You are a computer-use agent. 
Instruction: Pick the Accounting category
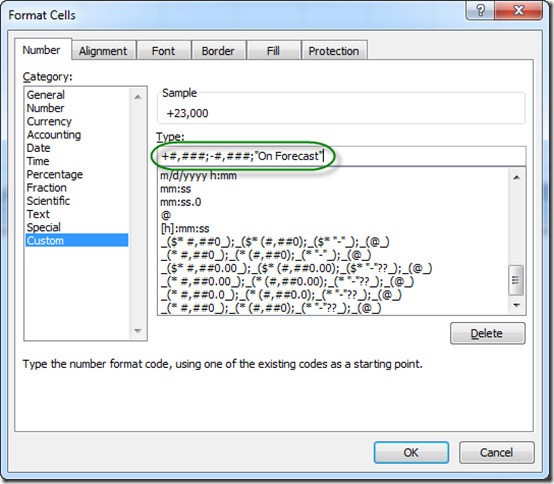click(54, 135)
